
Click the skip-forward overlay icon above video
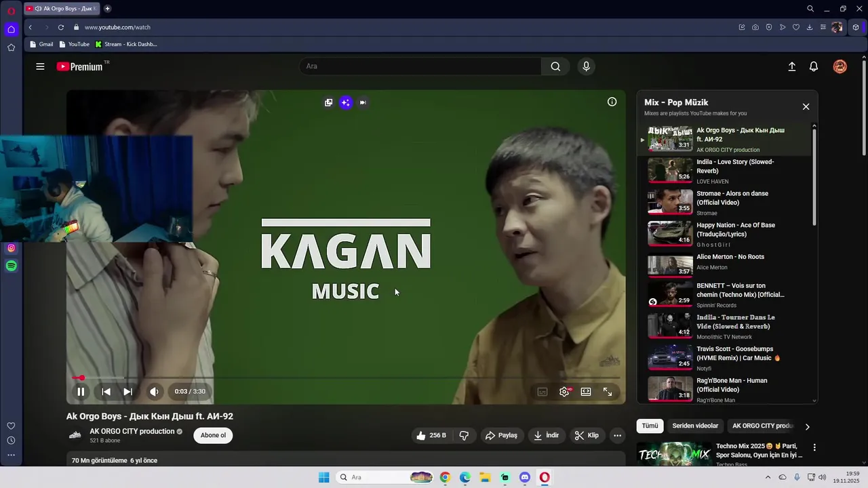tap(363, 102)
